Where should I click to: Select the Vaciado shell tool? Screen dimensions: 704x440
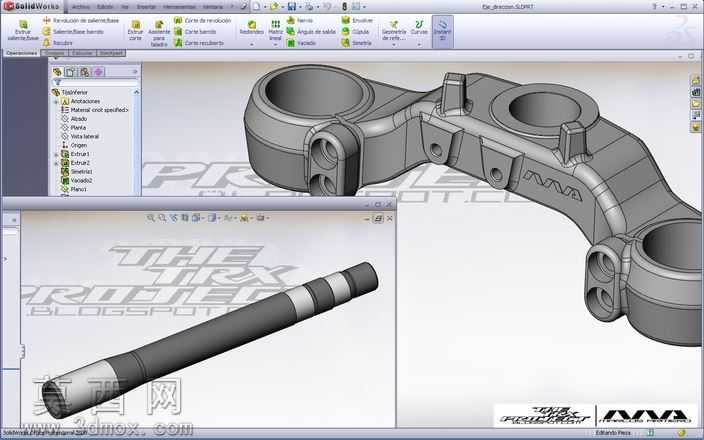tap(301, 43)
